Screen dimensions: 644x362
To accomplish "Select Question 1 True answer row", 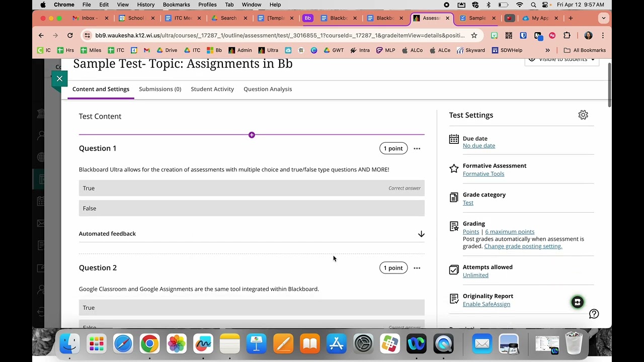I will pos(252,188).
